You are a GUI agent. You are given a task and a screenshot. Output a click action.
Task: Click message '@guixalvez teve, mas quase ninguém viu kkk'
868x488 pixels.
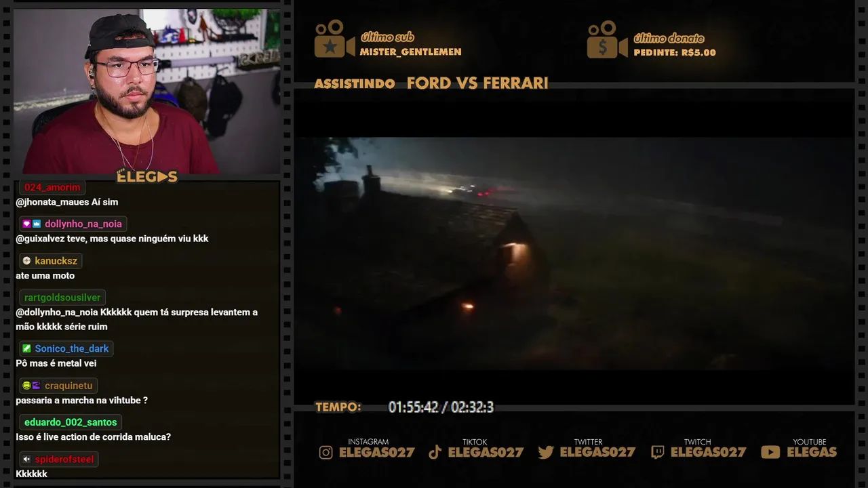point(112,239)
